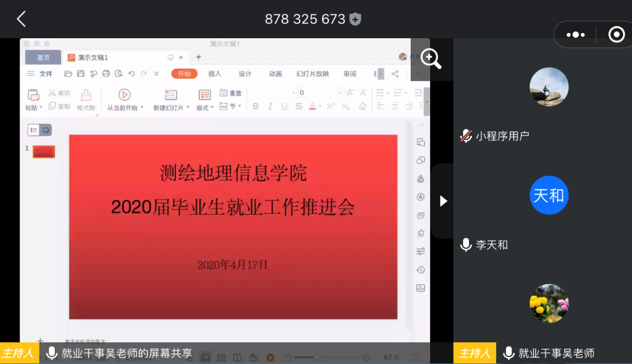Screen dimensions: 632x364
Task: Toggle subscript formatting
Action: [345, 106]
